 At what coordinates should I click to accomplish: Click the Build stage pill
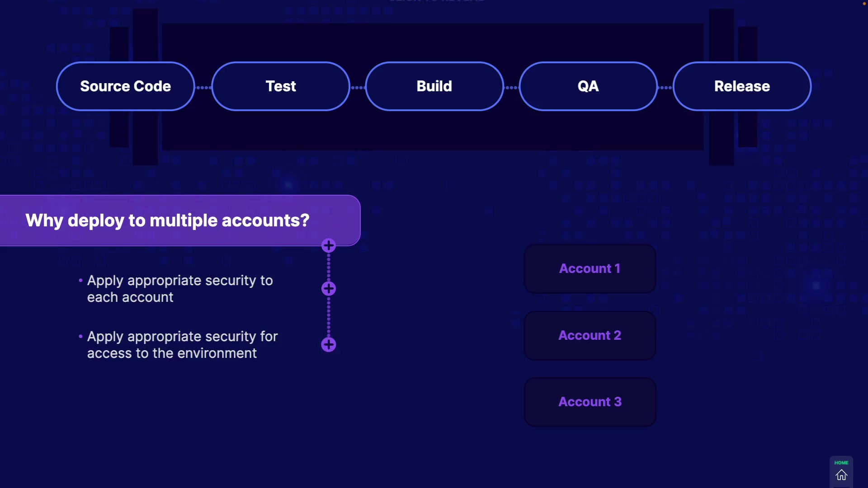[434, 86]
